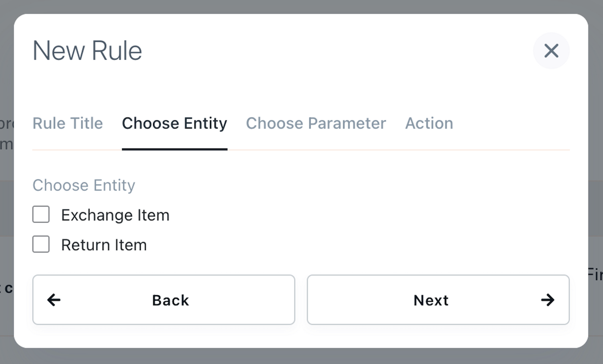Click the dimmed backdrop below the dialog
603x364 pixels.
pyautogui.click(x=301, y=356)
